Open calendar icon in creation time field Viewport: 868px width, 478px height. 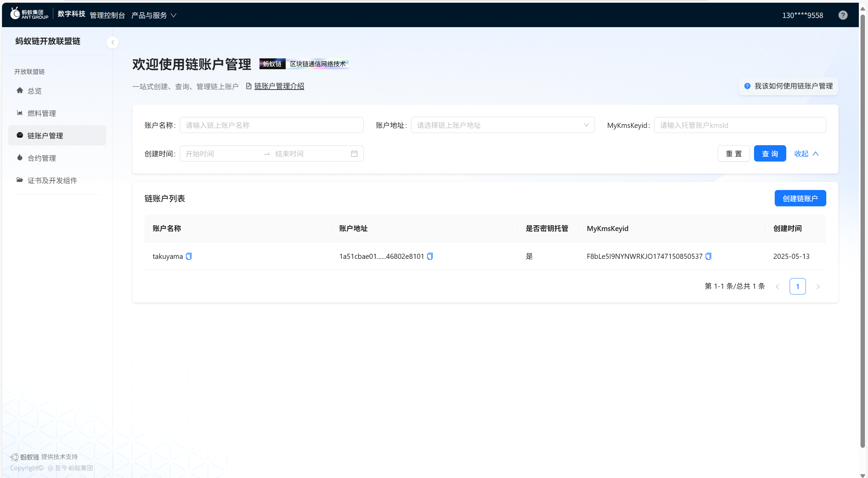point(354,154)
